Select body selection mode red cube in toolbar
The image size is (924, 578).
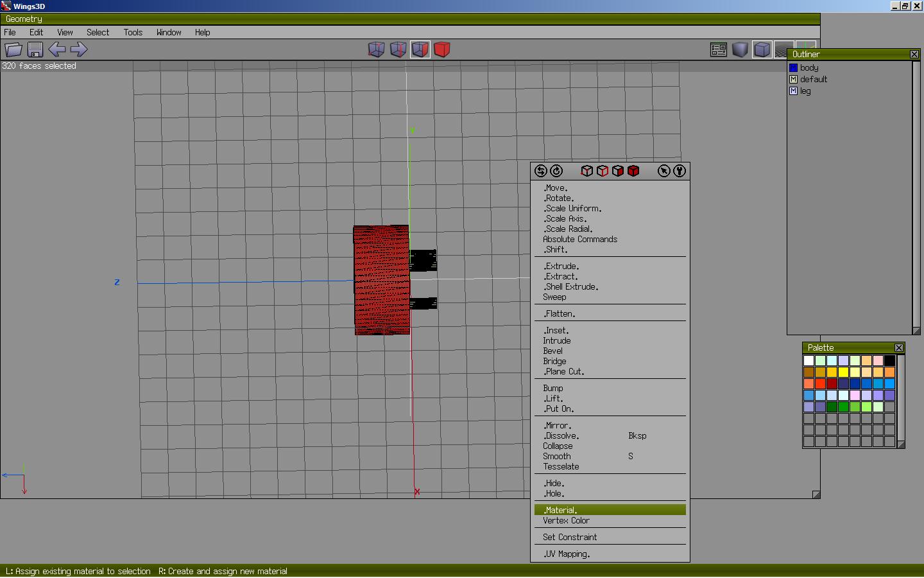click(x=441, y=49)
